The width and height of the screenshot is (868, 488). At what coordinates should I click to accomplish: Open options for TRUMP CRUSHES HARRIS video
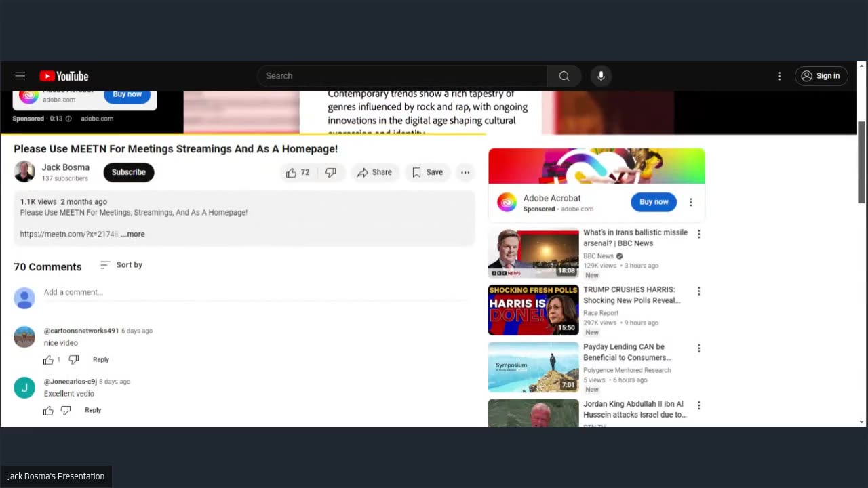698,291
